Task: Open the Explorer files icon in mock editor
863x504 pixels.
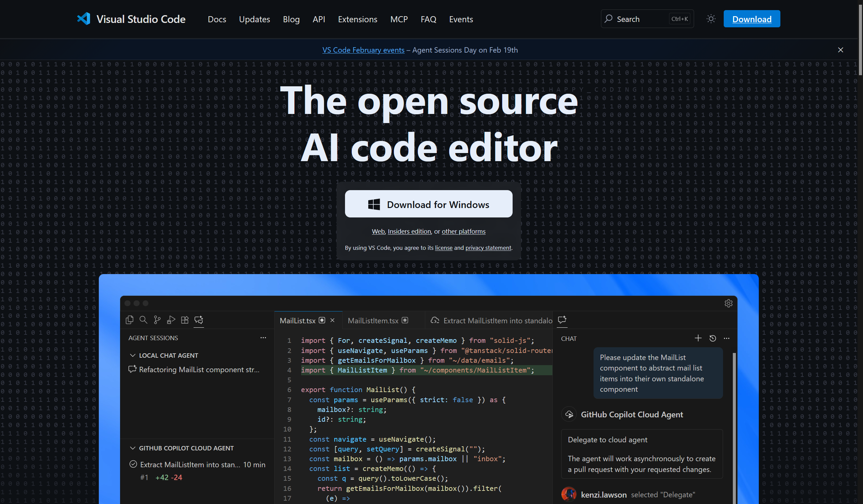Action: click(x=130, y=320)
